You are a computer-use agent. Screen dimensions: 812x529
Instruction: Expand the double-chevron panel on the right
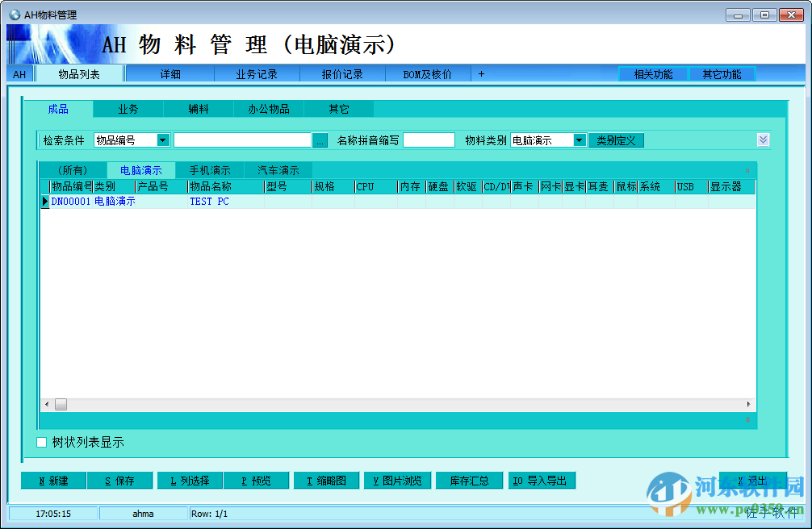pyautogui.click(x=764, y=139)
